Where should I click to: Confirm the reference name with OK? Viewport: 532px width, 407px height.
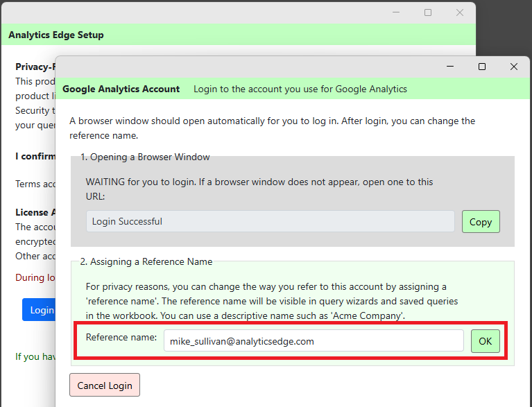point(485,341)
